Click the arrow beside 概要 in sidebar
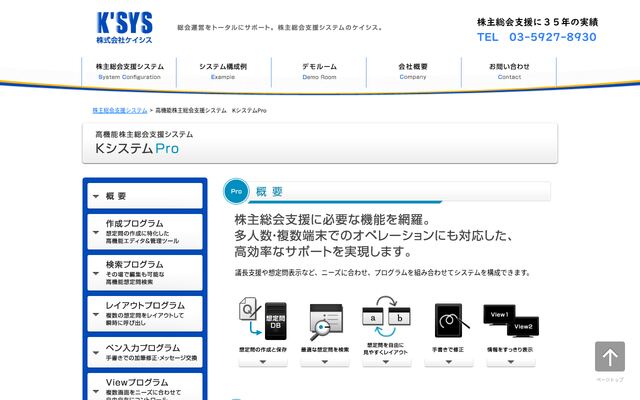 pos(96,196)
